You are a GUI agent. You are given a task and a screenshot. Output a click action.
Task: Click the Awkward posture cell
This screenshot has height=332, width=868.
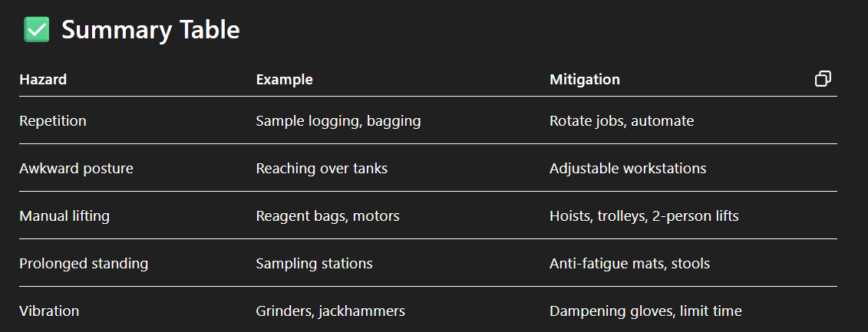point(76,169)
